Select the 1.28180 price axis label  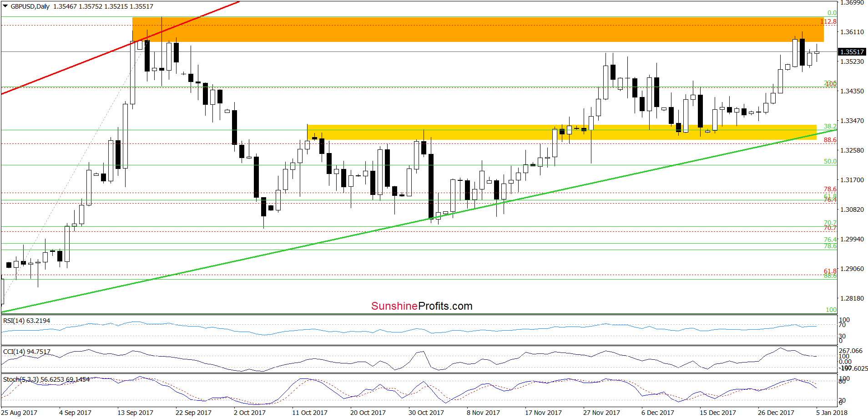click(852, 298)
